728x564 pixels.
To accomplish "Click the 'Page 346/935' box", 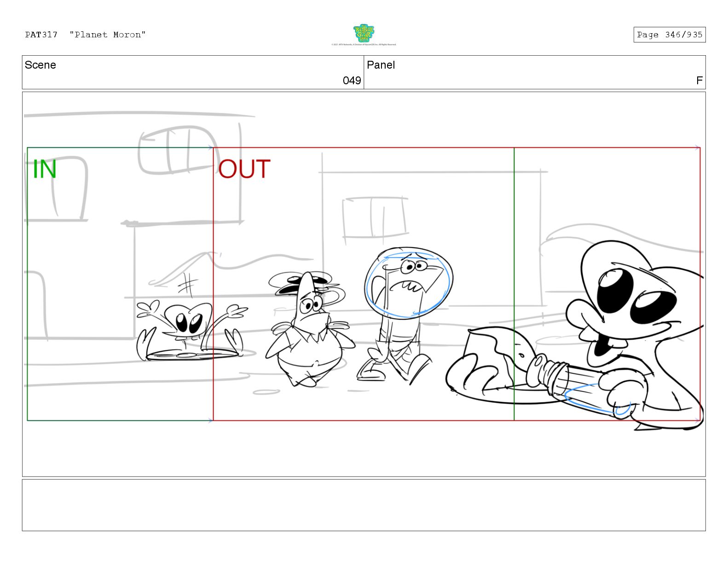I will [x=669, y=35].
